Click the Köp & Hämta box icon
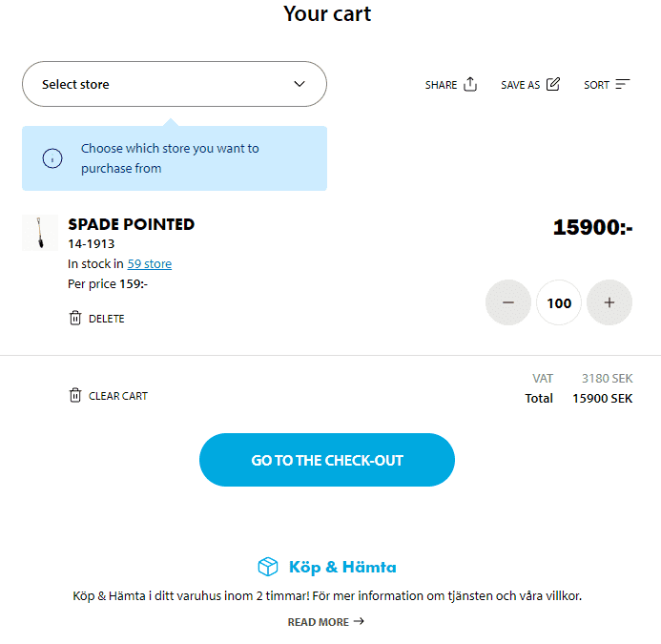This screenshot has height=644, width=661. tap(268, 567)
